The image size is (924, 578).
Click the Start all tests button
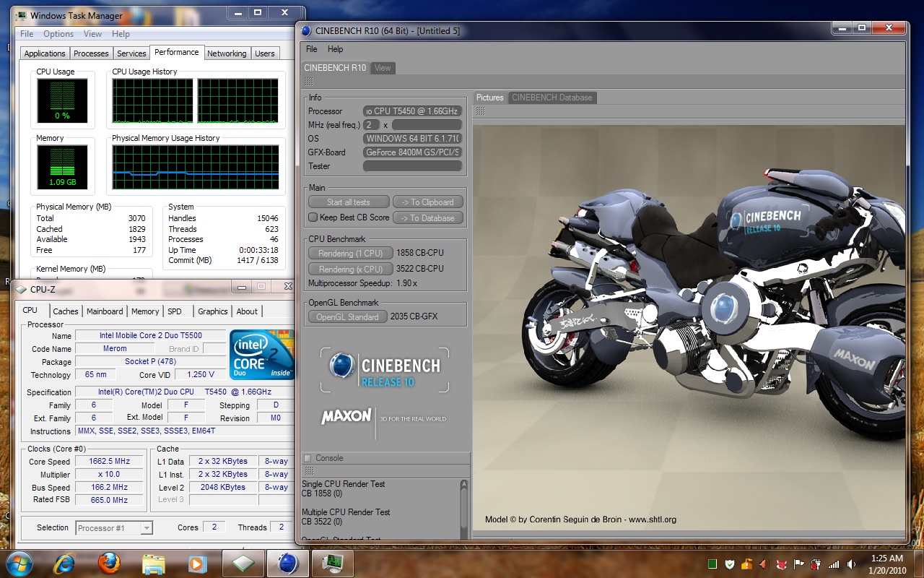coord(349,202)
